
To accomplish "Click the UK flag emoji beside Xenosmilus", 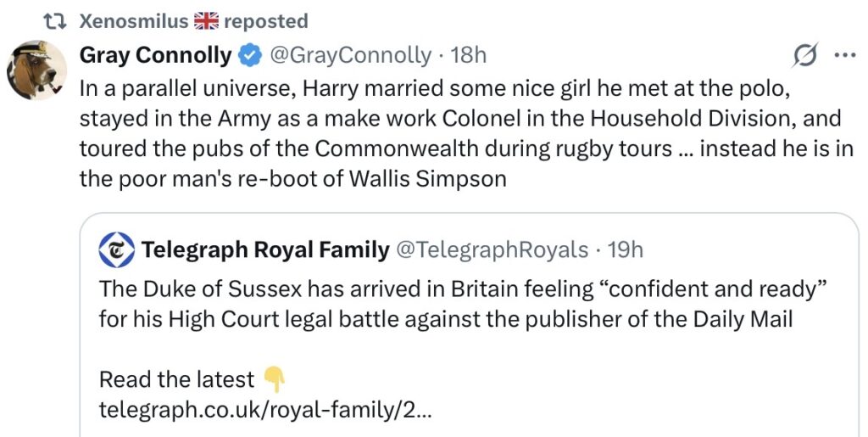I will pos(206,20).
